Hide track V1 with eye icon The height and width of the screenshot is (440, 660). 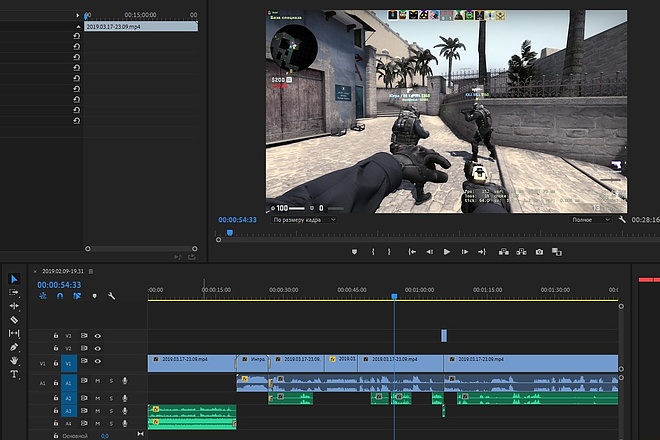click(98, 361)
